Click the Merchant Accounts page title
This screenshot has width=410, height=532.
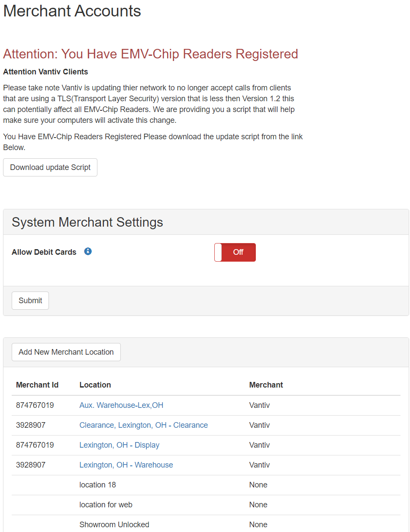[72, 11]
